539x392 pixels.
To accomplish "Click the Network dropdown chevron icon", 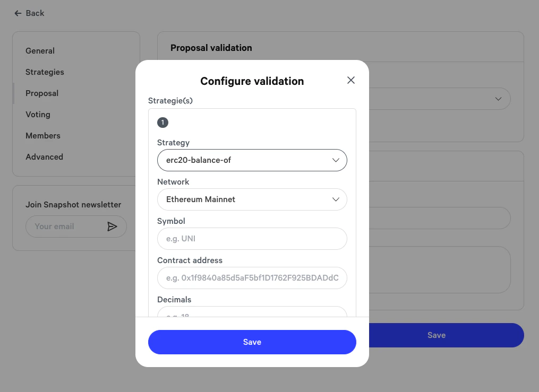I will click(336, 199).
